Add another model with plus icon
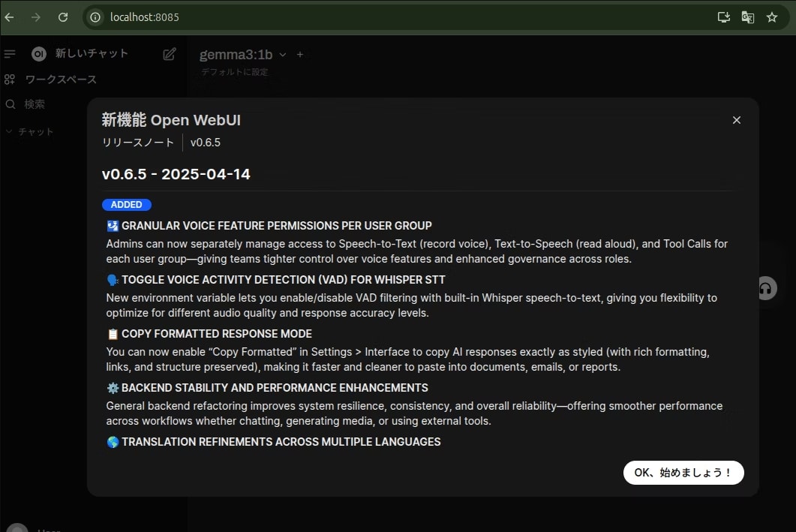 pyautogui.click(x=300, y=54)
